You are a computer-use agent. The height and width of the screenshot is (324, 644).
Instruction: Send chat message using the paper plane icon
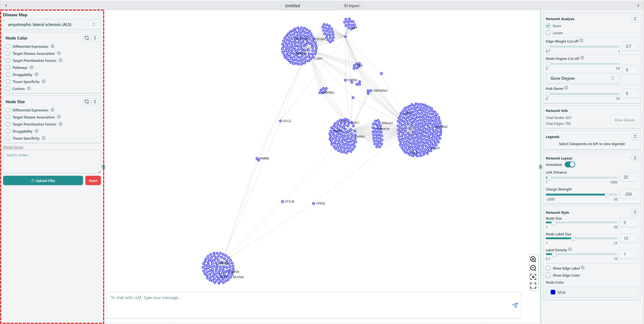(x=515, y=305)
